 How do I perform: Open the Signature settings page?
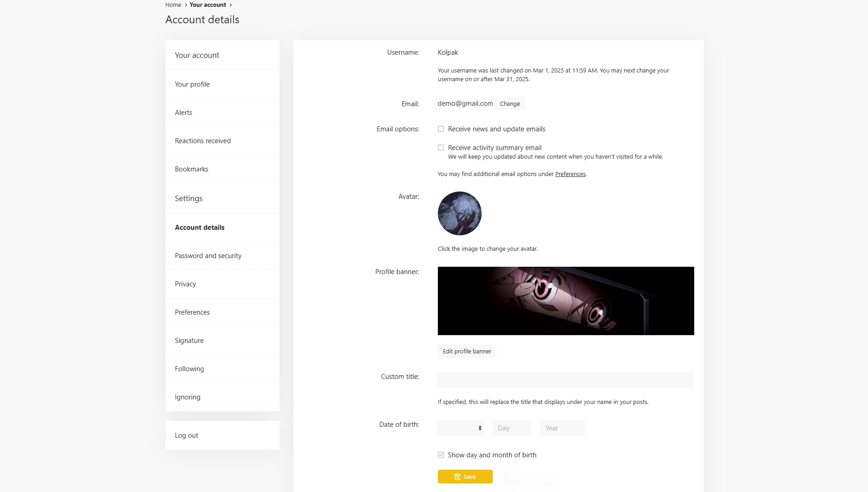(x=189, y=341)
